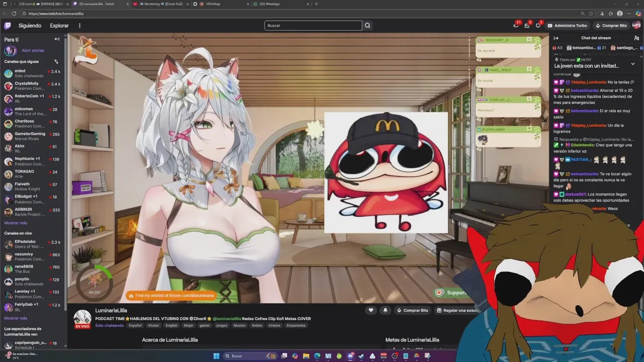Open LuminariaLillia channel name link
644x362 pixels.
click(x=111, y=311)
